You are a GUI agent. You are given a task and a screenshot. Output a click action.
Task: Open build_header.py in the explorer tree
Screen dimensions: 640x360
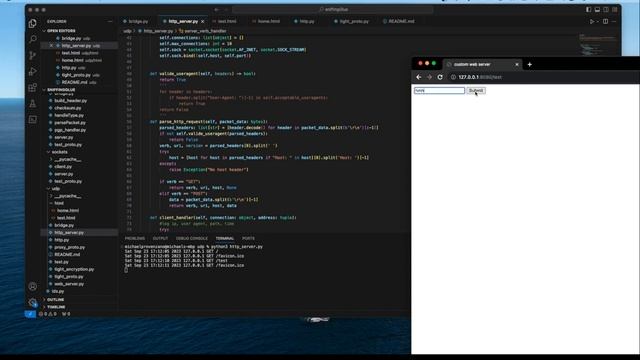[70, 100]
